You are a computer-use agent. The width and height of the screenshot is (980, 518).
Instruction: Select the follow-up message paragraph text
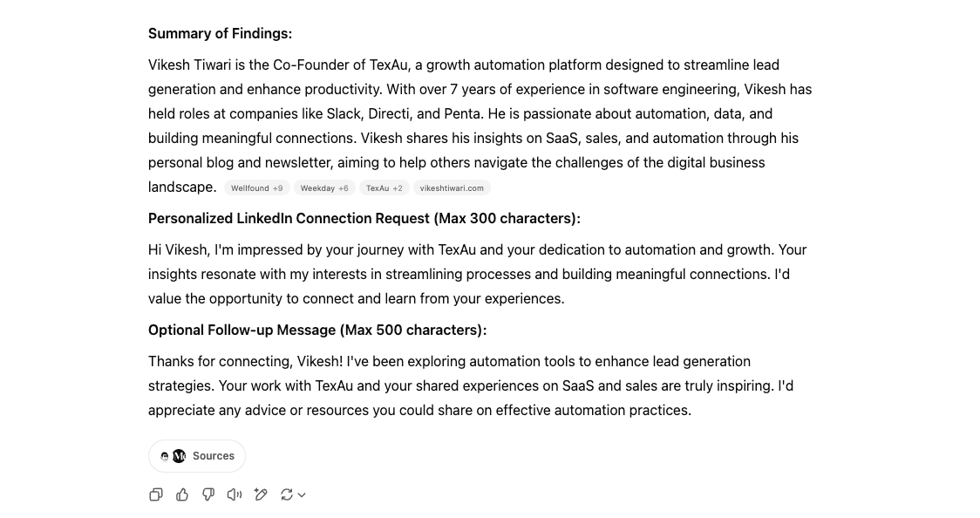point(471,385)
